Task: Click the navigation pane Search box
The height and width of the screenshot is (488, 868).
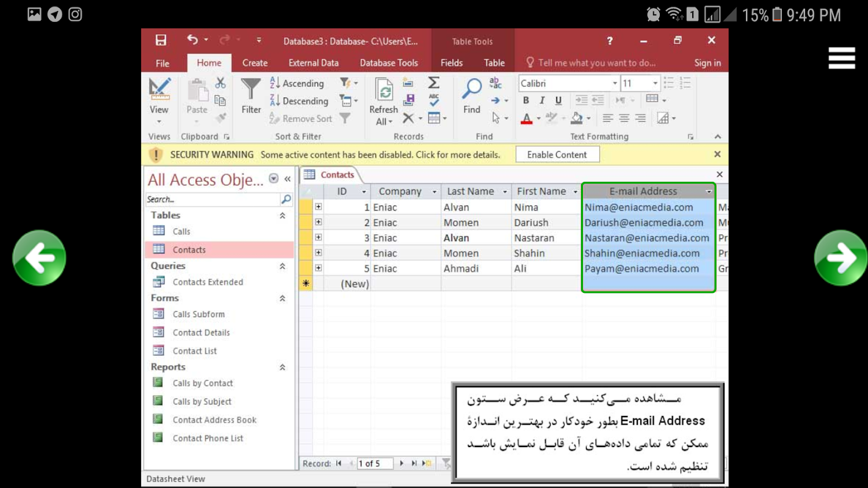Action: (x=212, y=199)
